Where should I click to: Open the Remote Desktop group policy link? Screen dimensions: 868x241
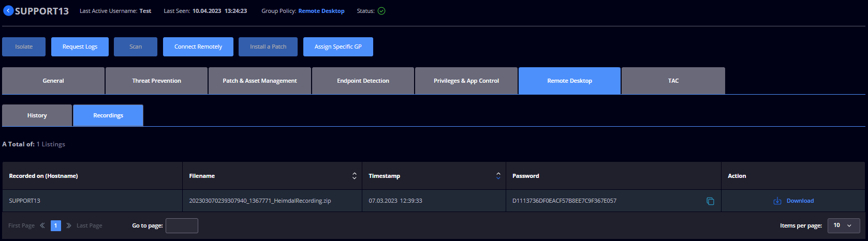pos(321,11)
